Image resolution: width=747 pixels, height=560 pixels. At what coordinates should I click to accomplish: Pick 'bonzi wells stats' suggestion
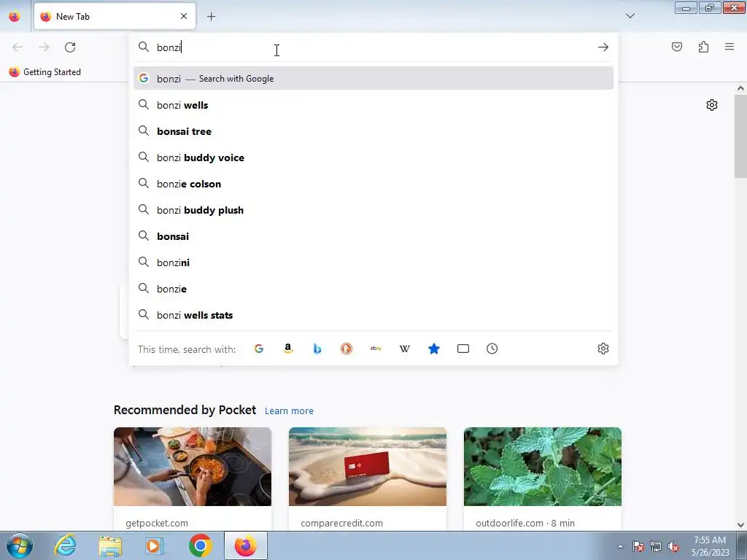pos(373,315)
